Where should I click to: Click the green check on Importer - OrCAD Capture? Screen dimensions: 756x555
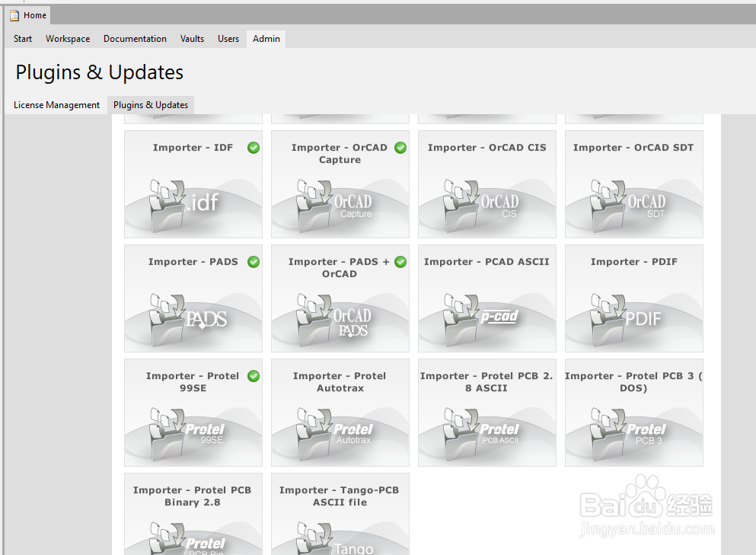pos(400,148)
